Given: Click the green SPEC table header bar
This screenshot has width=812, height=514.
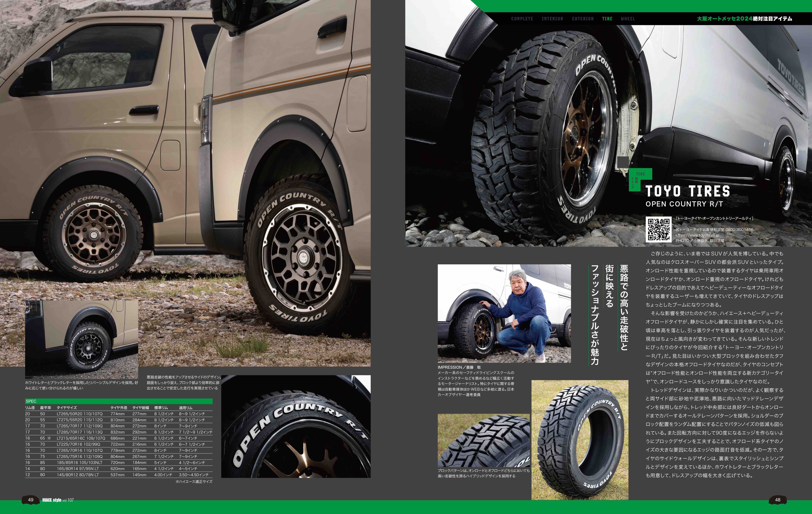Looking at the screenshot, I should click(x=119, y=401).
